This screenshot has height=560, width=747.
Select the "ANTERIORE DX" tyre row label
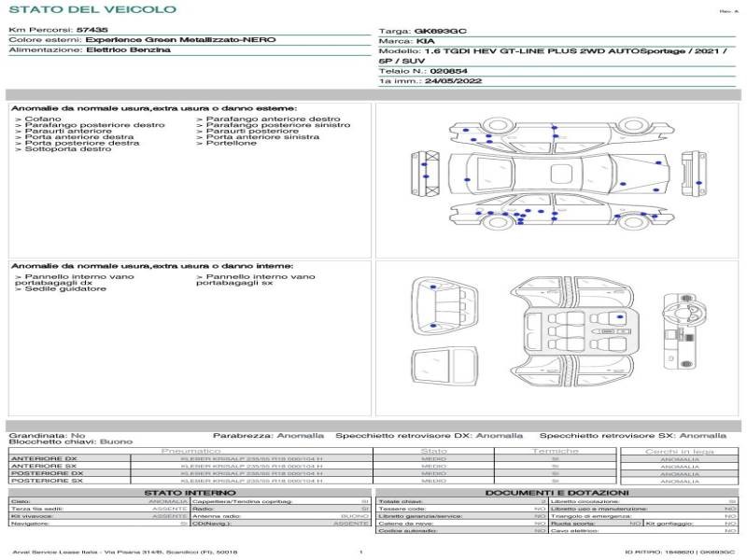pyautogui.click(x=44, y=459)
